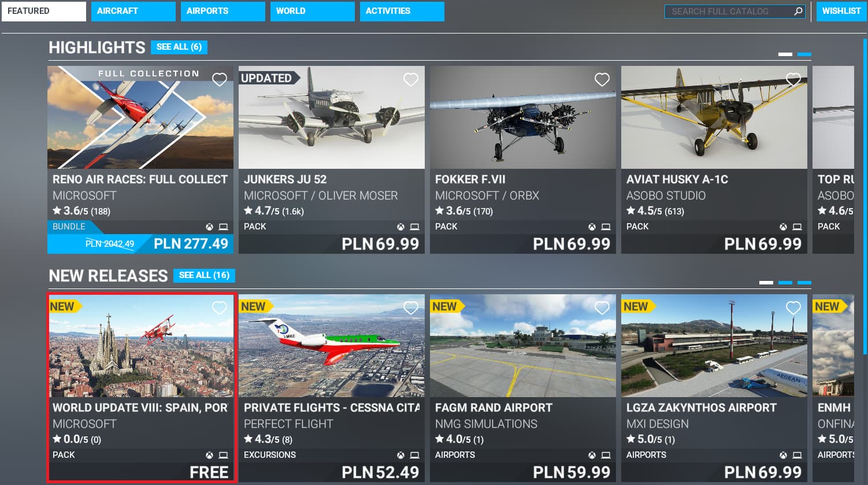Viewport: 868px width, 485px height.
Task: Toggle wishlist heart on FAGM Rand Airport
Action: (x=602, y=308)
